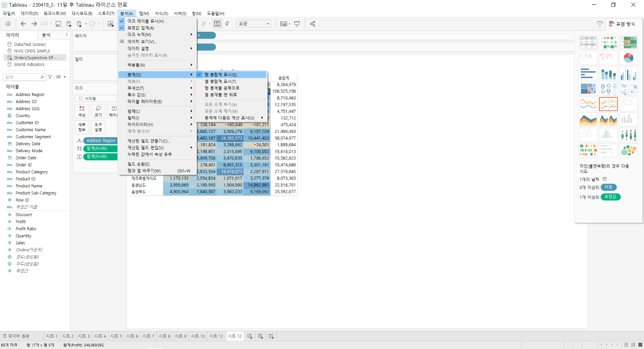The height and width of the screenshot is (349, 644).
Task: Select the area chart (continuous) in Show Me
Action: point(588,120)
